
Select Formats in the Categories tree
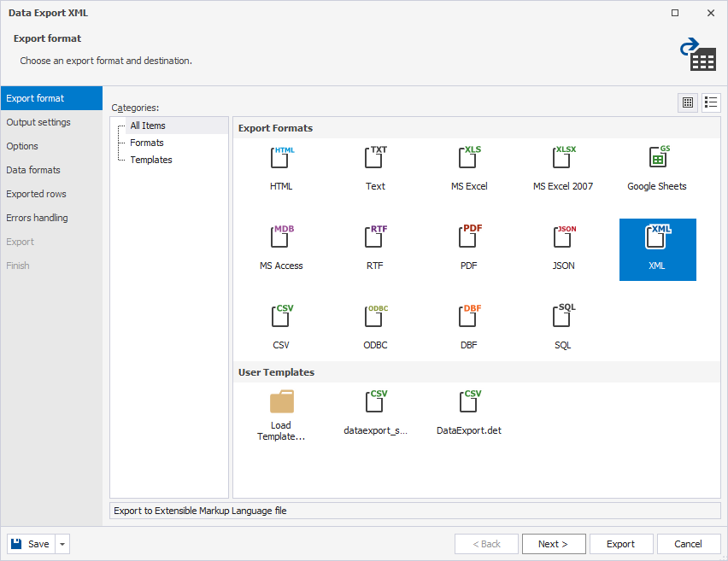(x=147, y=143)
